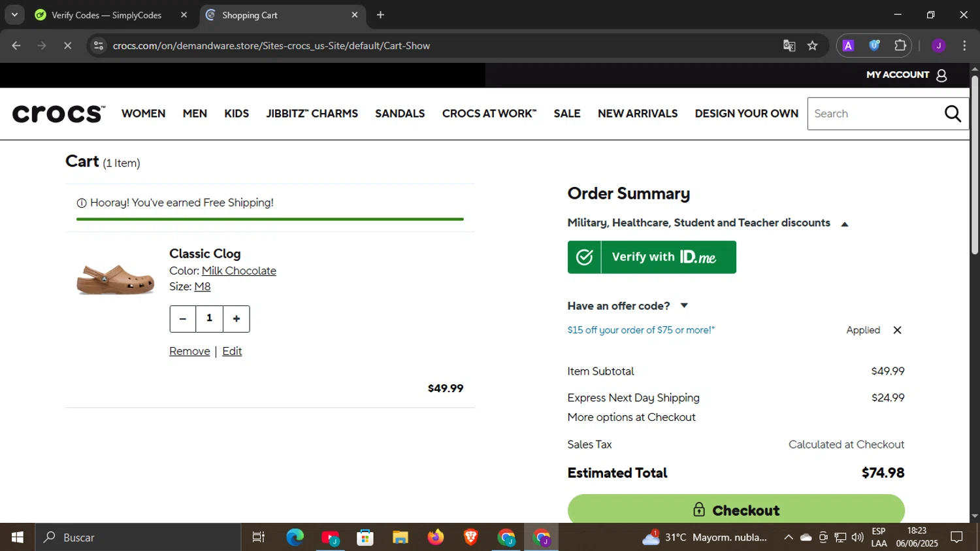980x551 pixels.
Task: Open the WOMEN menu
Action: (x=144, y=114)
